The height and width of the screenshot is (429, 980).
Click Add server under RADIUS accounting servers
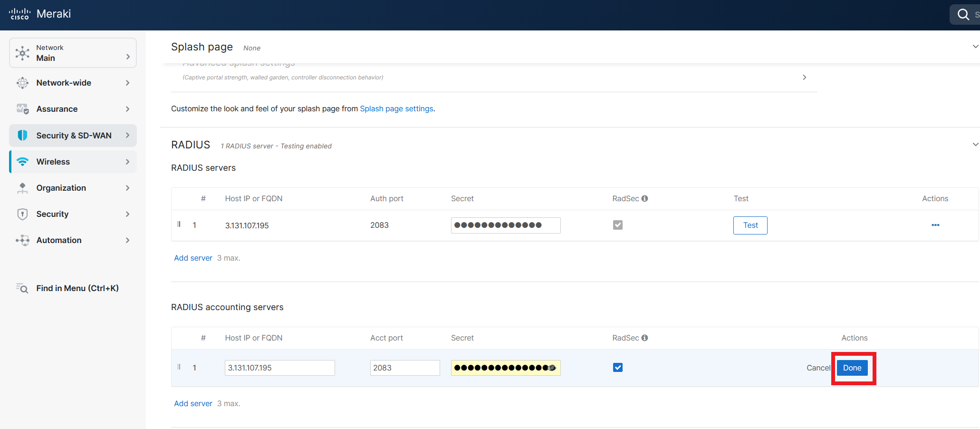tap(193, 403)
